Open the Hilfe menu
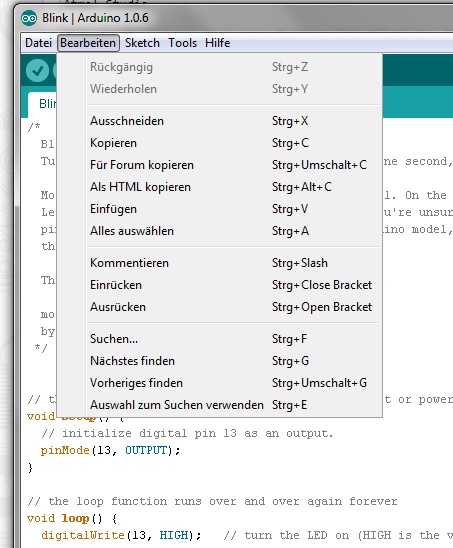 pyautogui.click(x=217, y=43)
